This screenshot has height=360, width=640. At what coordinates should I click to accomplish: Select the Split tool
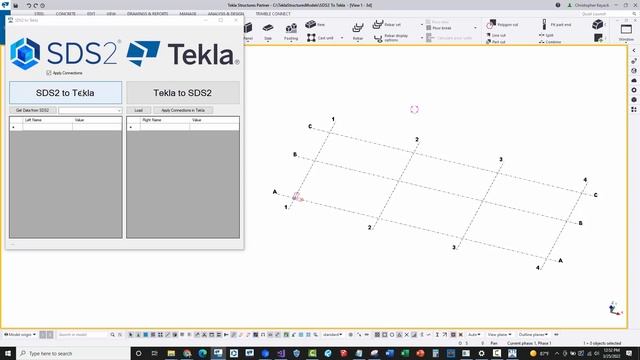547,36
